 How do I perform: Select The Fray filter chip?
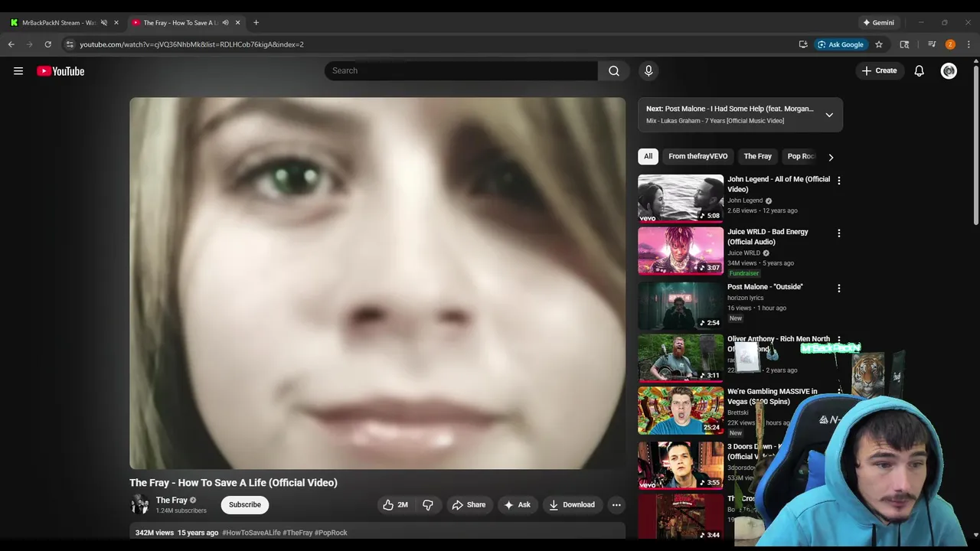[758, 156]
